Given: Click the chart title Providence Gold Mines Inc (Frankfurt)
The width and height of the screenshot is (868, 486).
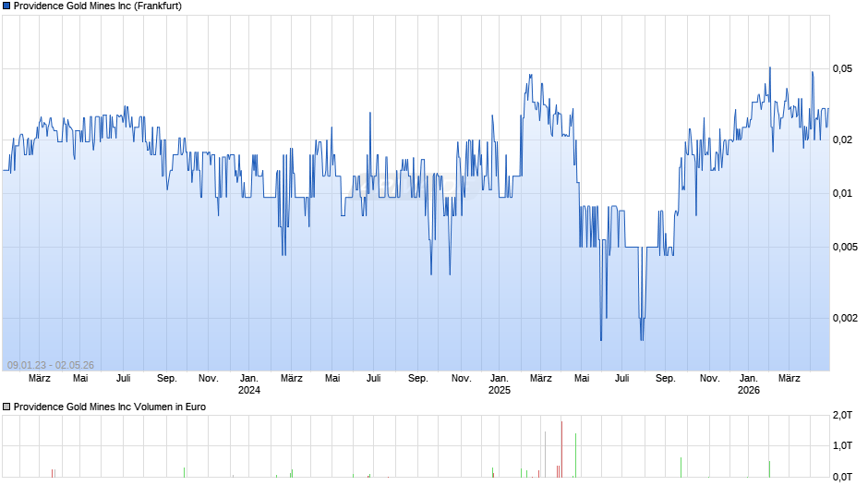Looking at the screenshot, I should click(x=98, y=6).
